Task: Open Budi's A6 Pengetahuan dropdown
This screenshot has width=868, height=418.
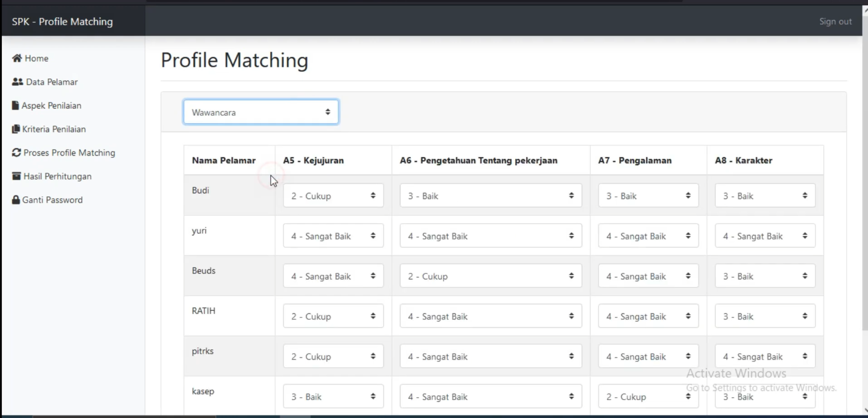Action: (x=491, y=196)
